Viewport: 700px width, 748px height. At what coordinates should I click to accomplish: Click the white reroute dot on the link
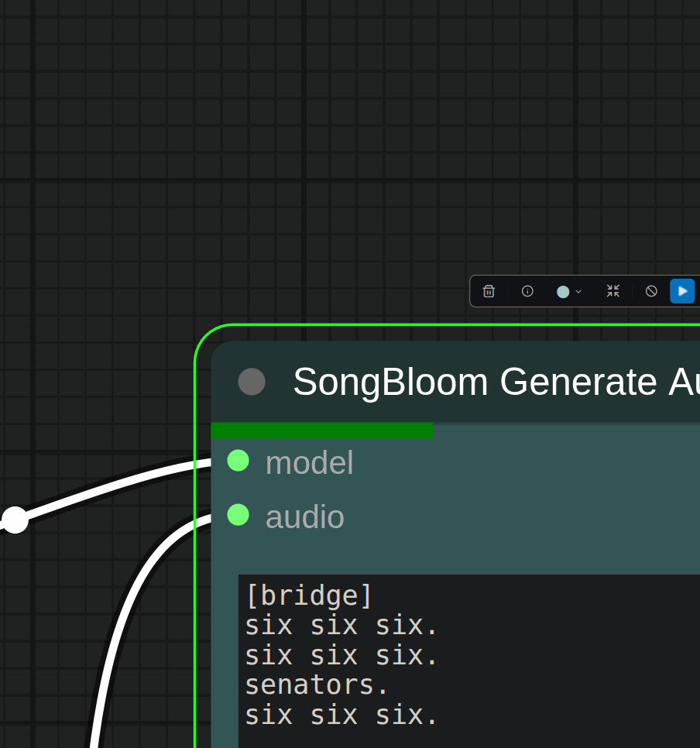(x=15, y=520)
